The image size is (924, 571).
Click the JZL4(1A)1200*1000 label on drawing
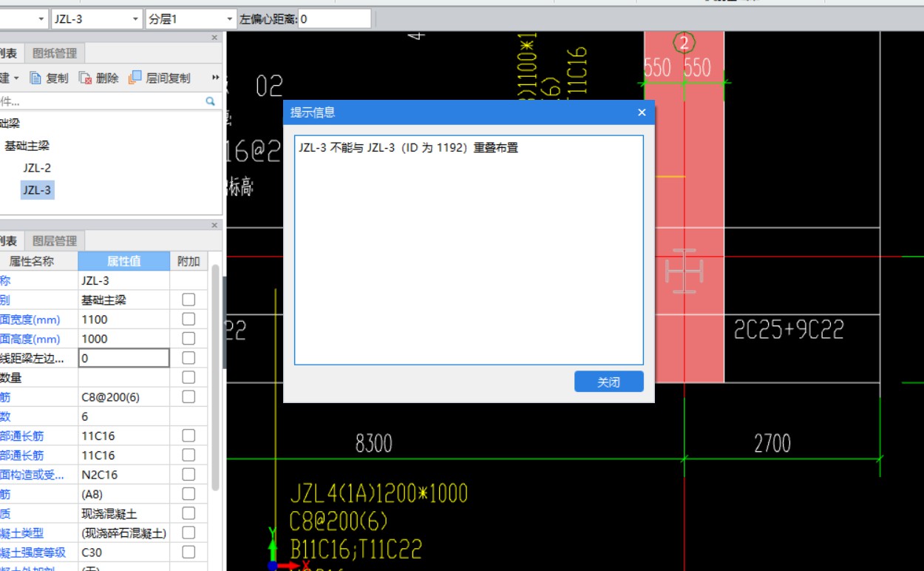[378, 494]
